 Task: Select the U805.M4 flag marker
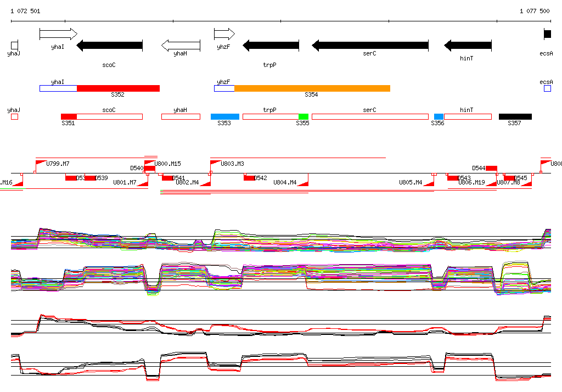[429, 183]
